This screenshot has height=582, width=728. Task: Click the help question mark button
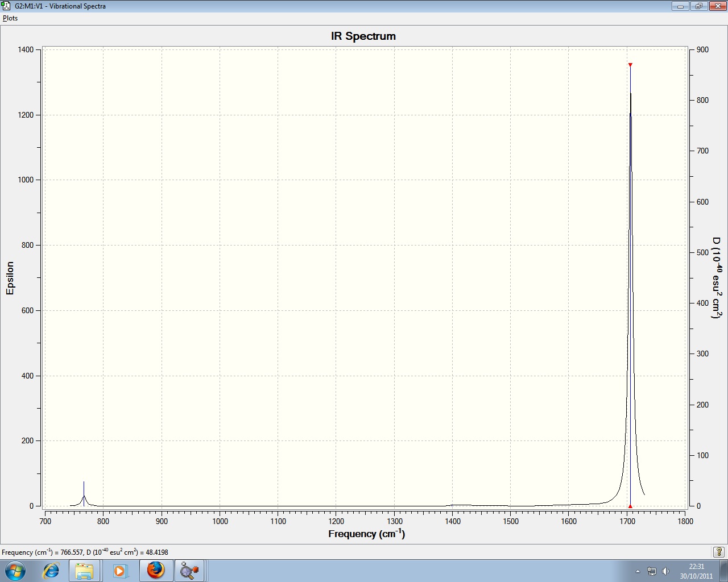pos(719,552)
